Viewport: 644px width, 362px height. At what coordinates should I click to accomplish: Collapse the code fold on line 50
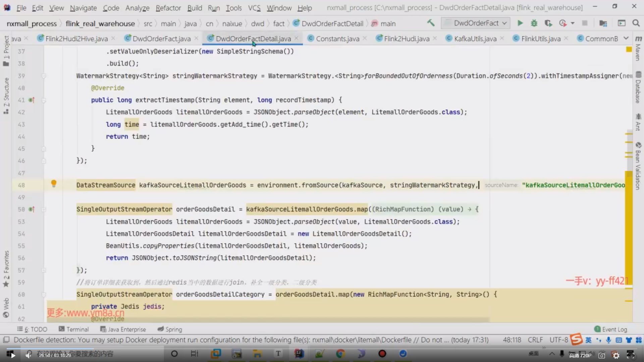[44, 209]
